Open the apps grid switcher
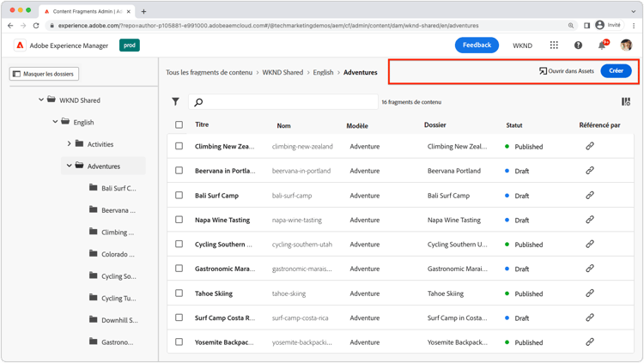644x363 pixels. pyautogui.click(x=554, y=45)
